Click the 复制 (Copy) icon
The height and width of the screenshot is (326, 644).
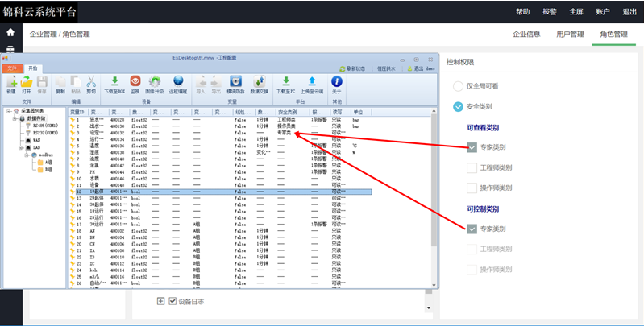pos(60,81)
